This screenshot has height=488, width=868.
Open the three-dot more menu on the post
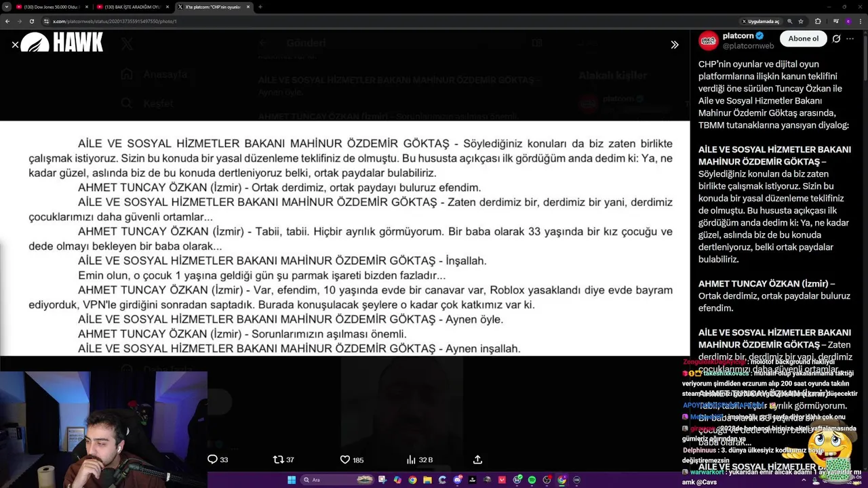point(850,39)
